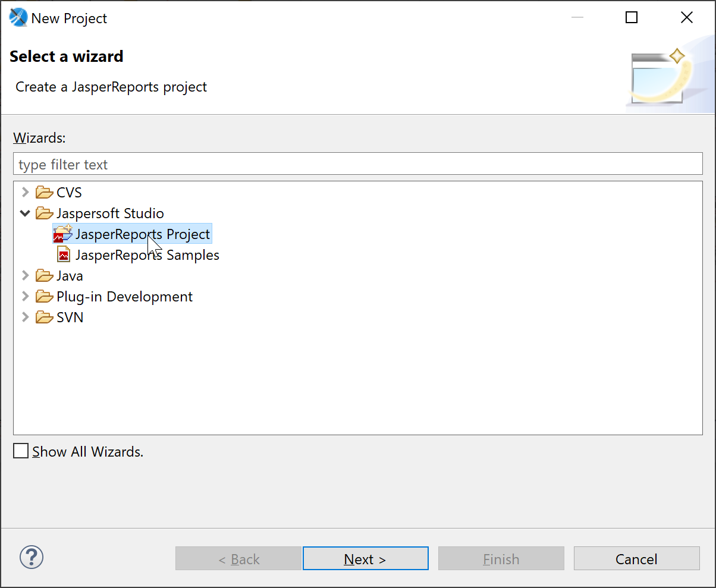Expand the SVN wizard category
The image size is (716, 588).
click(25, 317)
